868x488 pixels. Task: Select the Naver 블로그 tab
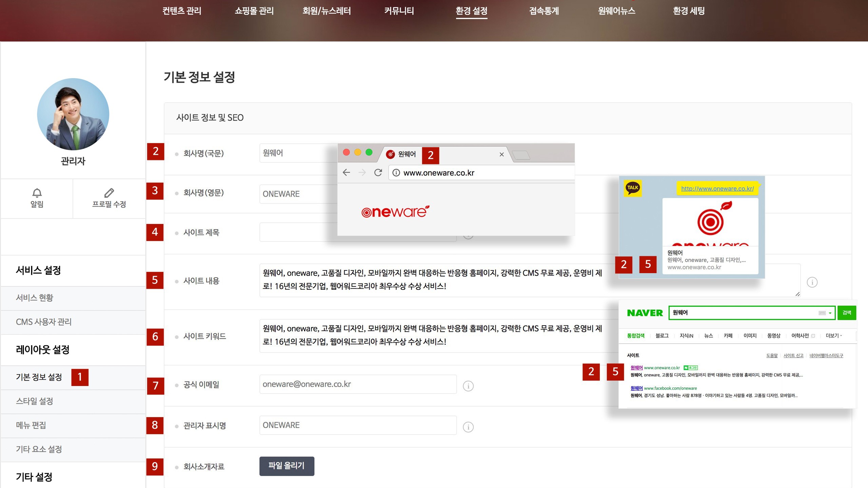point(662,335)
